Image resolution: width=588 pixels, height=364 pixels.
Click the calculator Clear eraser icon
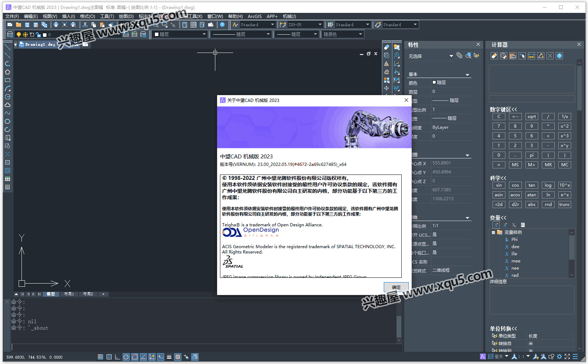tap(494, 56)
